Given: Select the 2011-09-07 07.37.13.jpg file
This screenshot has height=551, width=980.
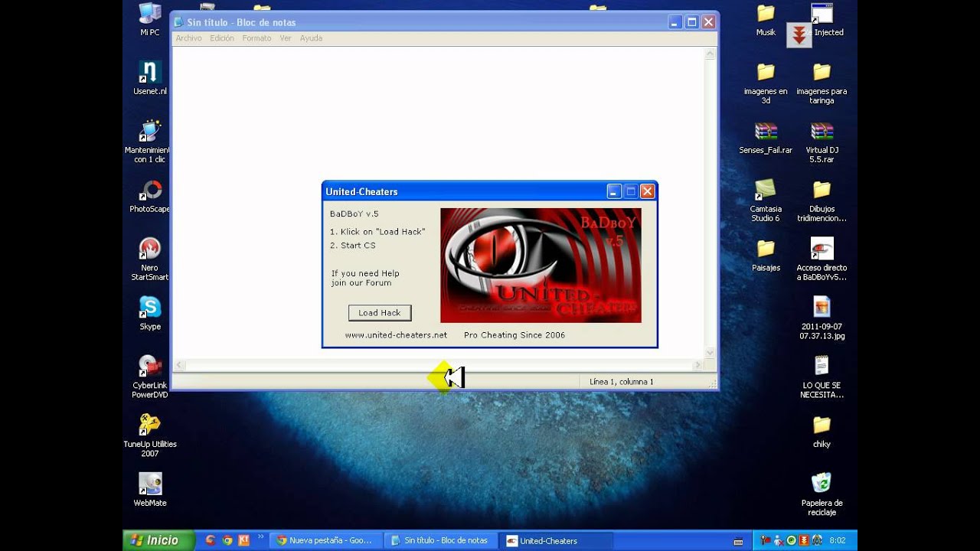Looking at the screenshot, I should pyautogui.click(x=822, y=318).
